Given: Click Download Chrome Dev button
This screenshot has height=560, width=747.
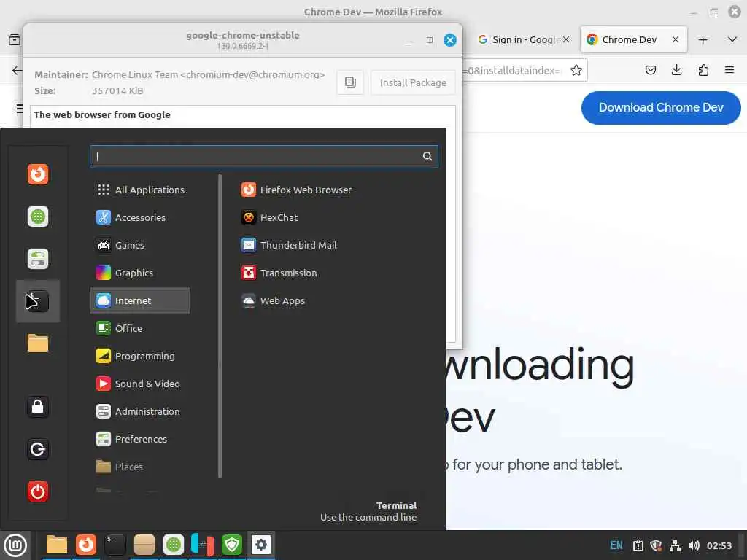Looking at the screenshot, I should tap(661, 108).
